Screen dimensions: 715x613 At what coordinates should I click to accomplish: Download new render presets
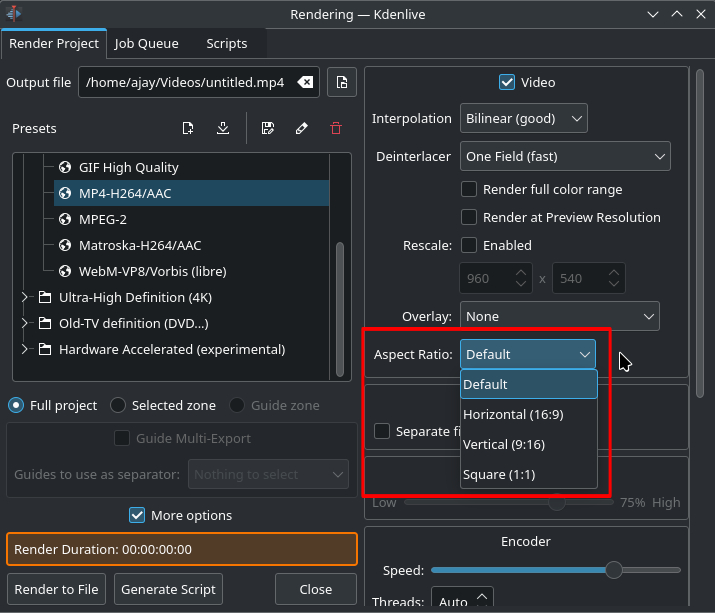[223, 128]
